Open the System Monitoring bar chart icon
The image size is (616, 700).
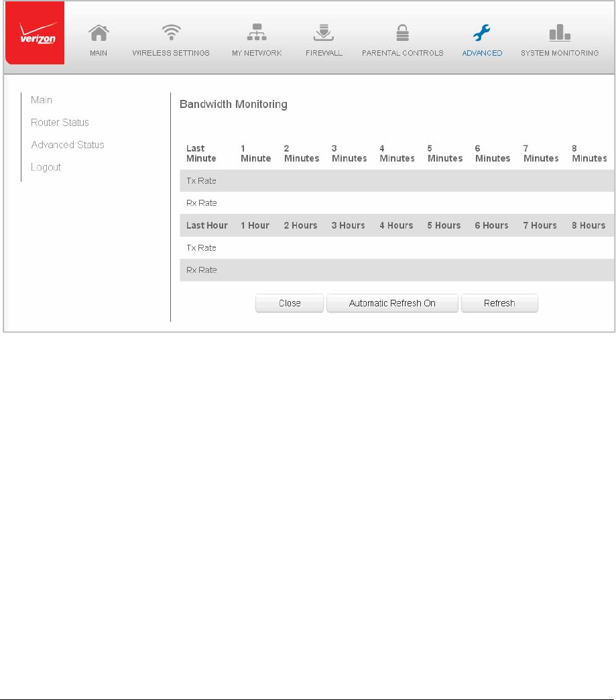tap(560, 33)
